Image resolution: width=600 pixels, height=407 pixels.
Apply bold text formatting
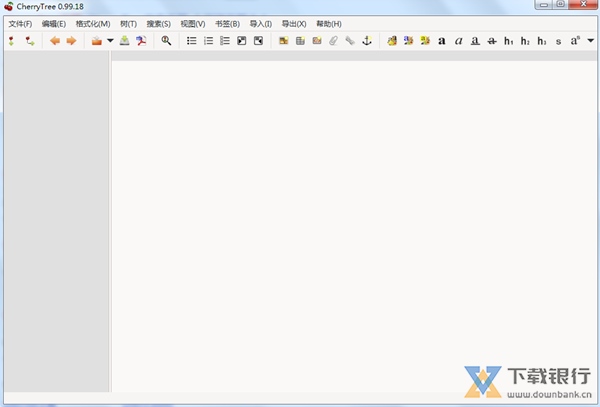point(441,41)
